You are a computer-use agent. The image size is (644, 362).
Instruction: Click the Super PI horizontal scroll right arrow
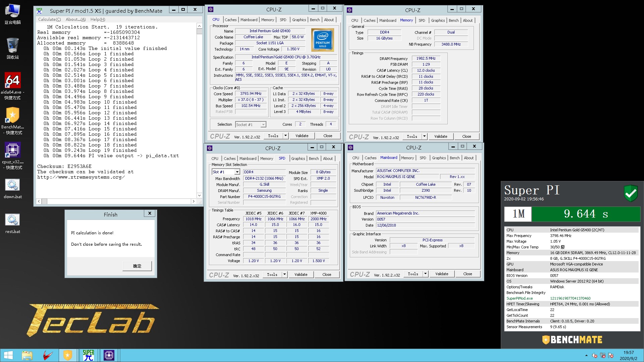point(193,201)
